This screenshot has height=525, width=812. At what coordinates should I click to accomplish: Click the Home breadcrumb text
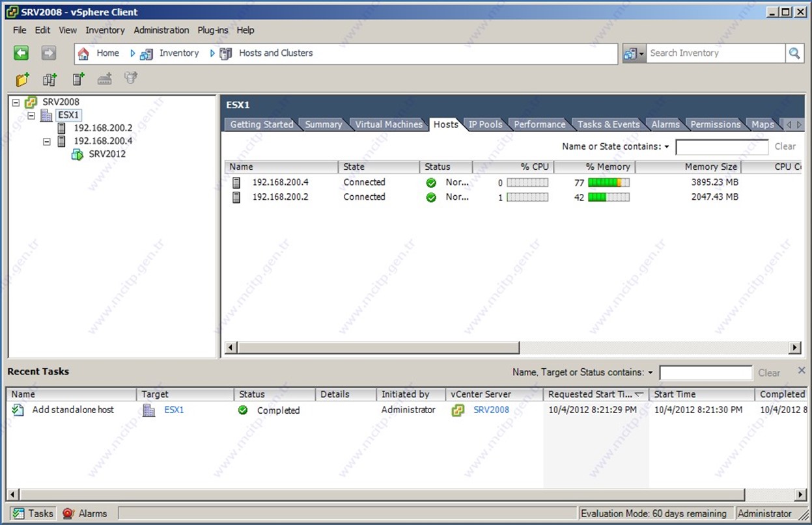(x=108, y=53)
